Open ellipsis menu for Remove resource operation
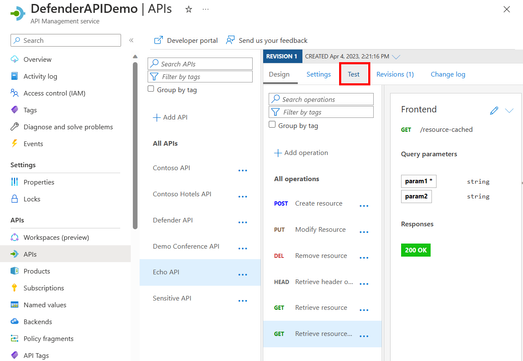Image resolution: width=523 pixels, height=361 pixels. click(364, 258)
